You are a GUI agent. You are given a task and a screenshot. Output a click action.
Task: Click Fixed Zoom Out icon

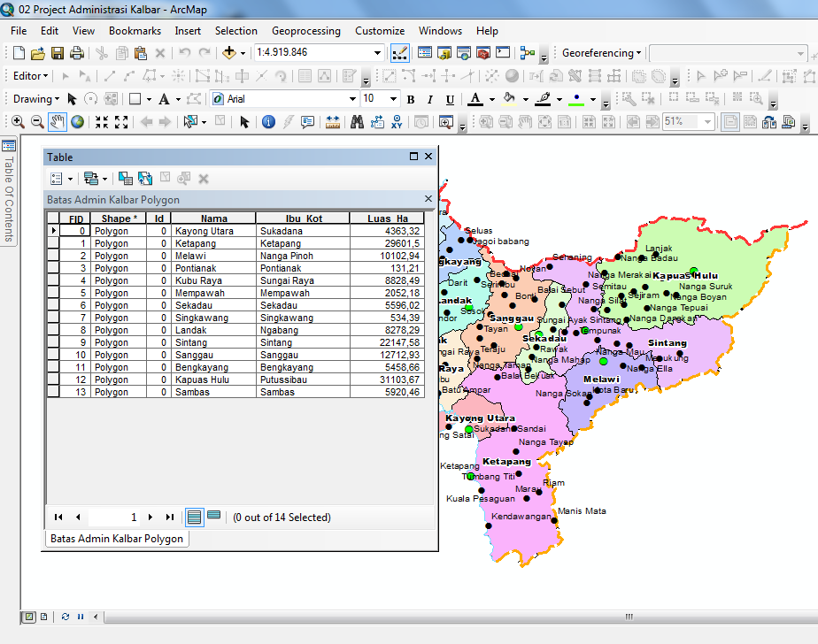pyautogui.click(x=121, y=122)
